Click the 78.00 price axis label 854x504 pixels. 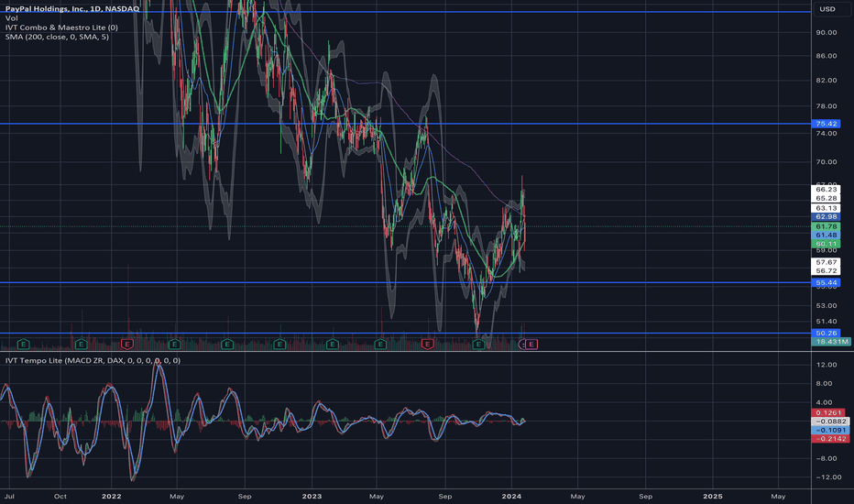tap(827, 106)
